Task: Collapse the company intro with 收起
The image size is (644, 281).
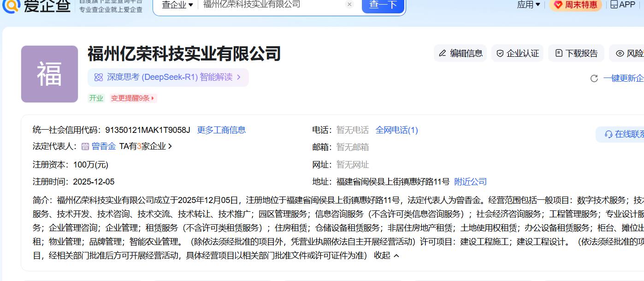Action: (386, 256)
